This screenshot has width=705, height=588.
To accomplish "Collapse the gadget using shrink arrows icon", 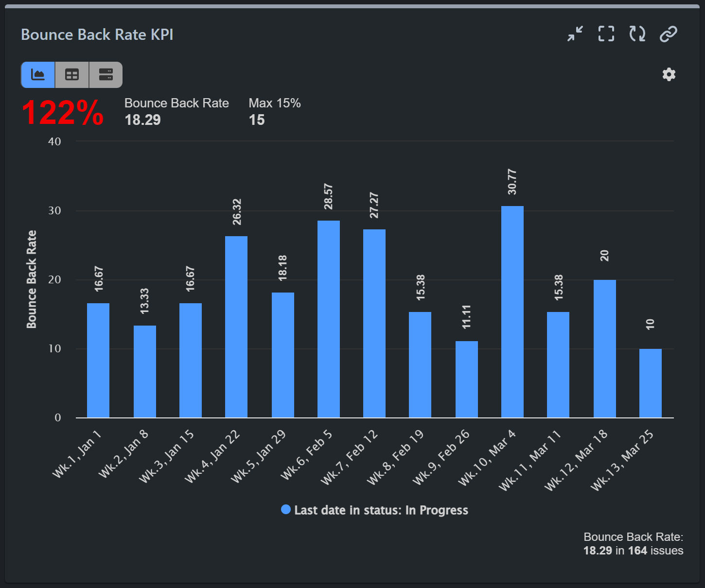I will (x=574, y=34).
